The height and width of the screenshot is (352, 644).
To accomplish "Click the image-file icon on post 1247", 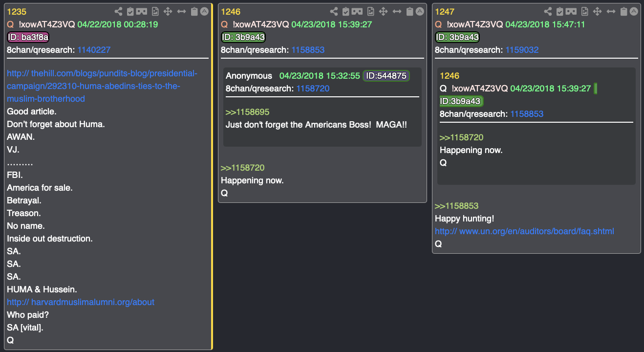I will [585, 11].
